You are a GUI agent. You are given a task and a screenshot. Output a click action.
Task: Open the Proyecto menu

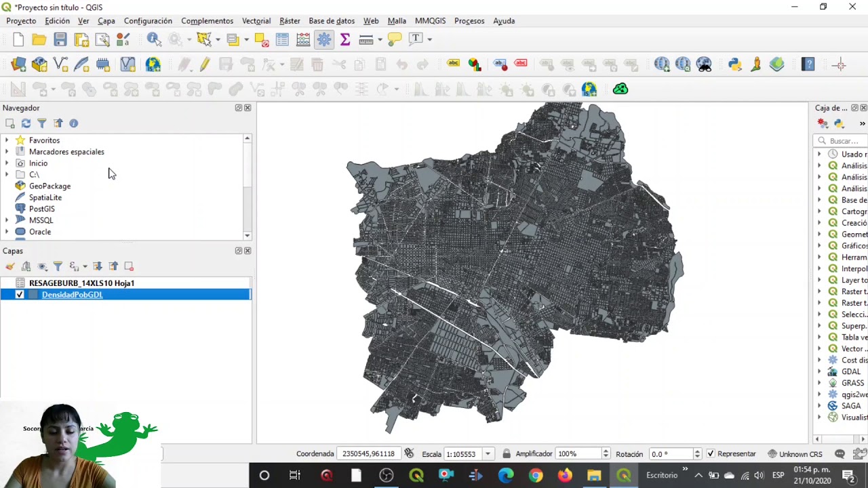coord(21,21)
